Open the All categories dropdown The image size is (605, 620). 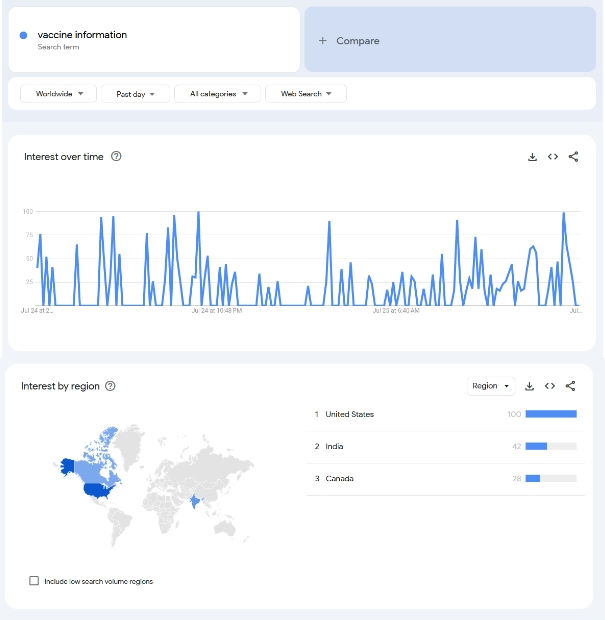(x=218, y=94)
